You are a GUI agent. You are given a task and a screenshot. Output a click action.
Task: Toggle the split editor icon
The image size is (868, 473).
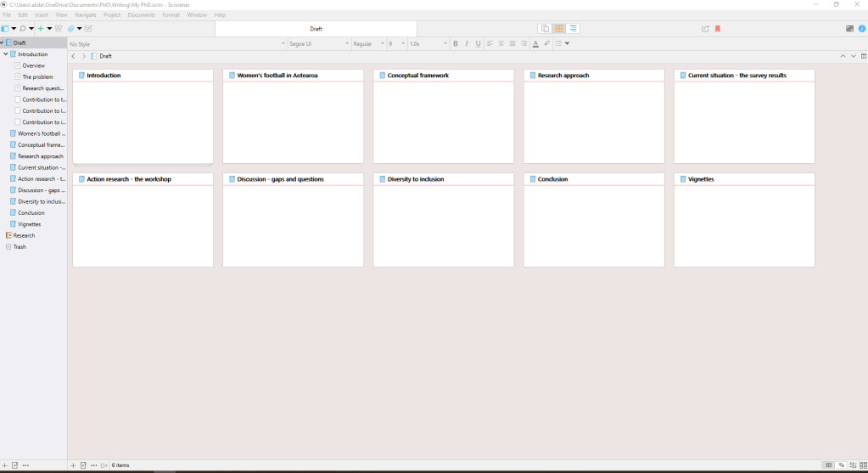click(864, 56)
